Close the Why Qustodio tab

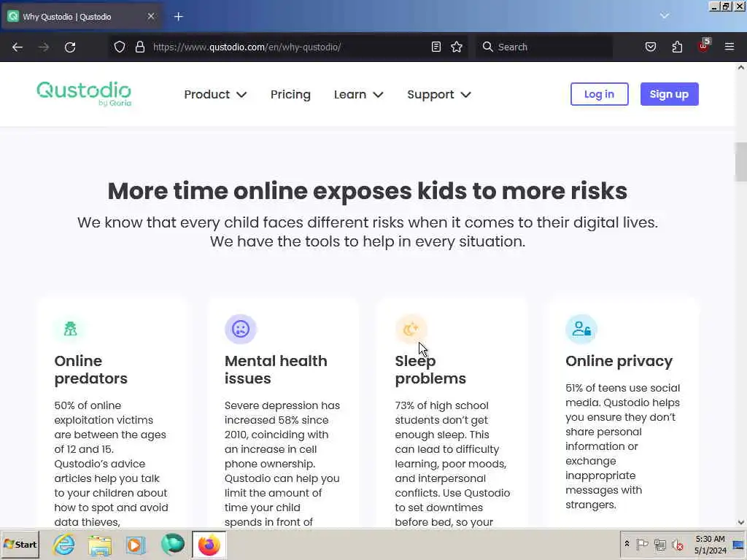click(x=151, y=17)
